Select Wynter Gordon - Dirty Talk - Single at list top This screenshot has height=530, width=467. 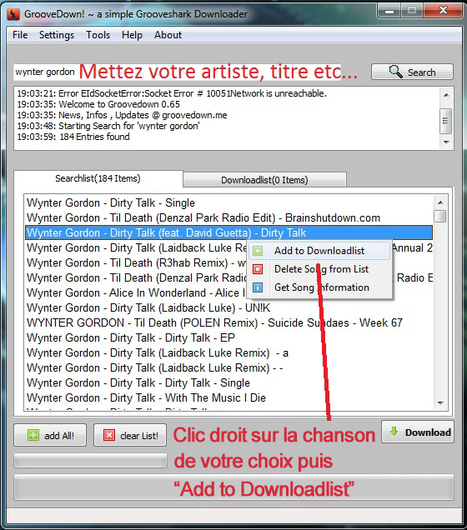point(229,203)
